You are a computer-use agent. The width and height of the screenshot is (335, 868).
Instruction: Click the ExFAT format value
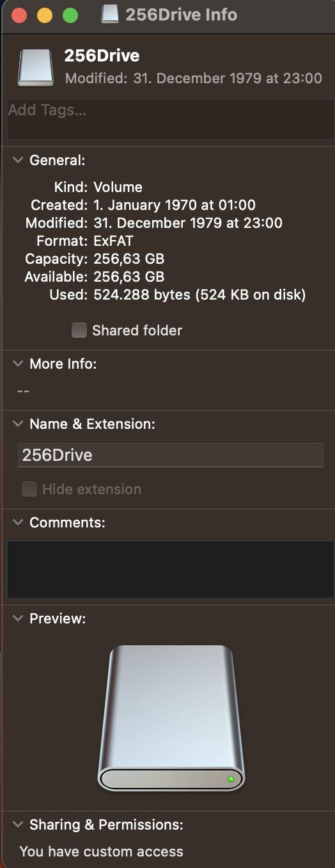point(113,241)
